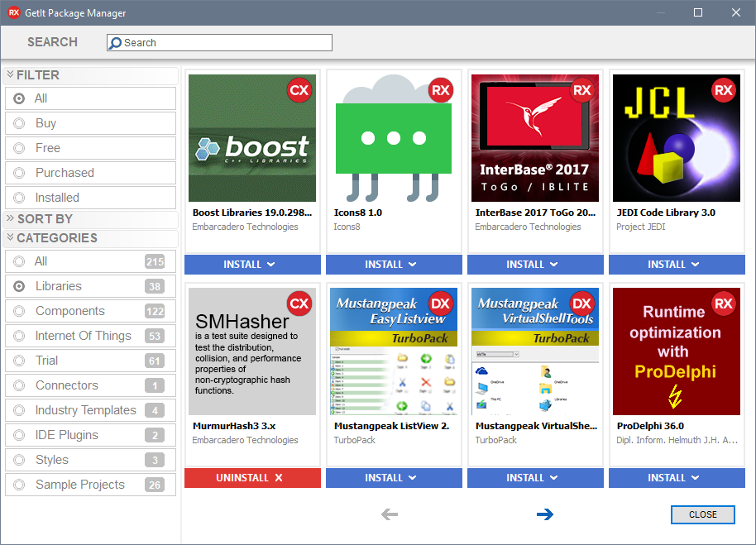Select the Libraries category

(91, 286)
